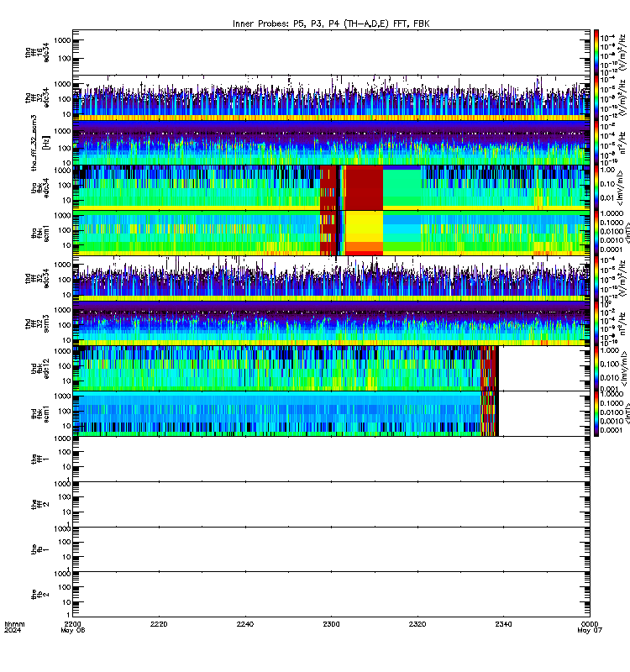The width and height of the screenshot is (630, 672).
Task: Click the color bar beside the thd fff 32 scm3 panel
Action: point(596,323)
